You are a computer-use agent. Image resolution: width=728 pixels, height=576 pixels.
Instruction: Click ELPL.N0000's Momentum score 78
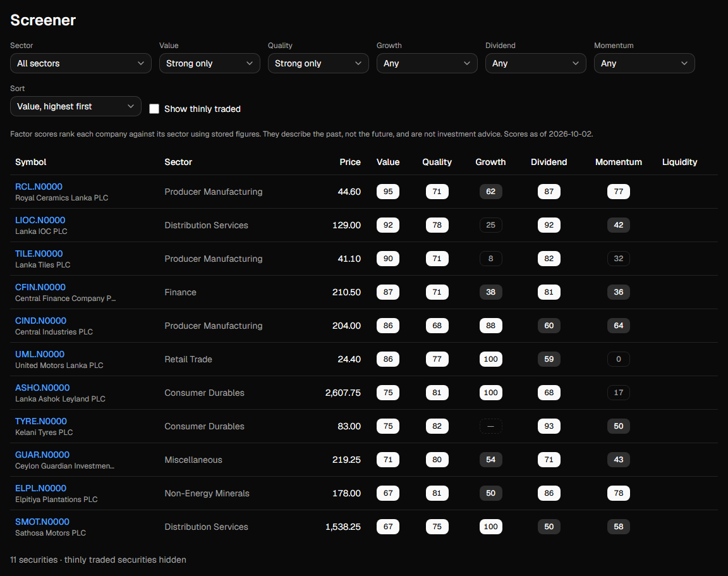pyautogui.click(x=619, y=493)
